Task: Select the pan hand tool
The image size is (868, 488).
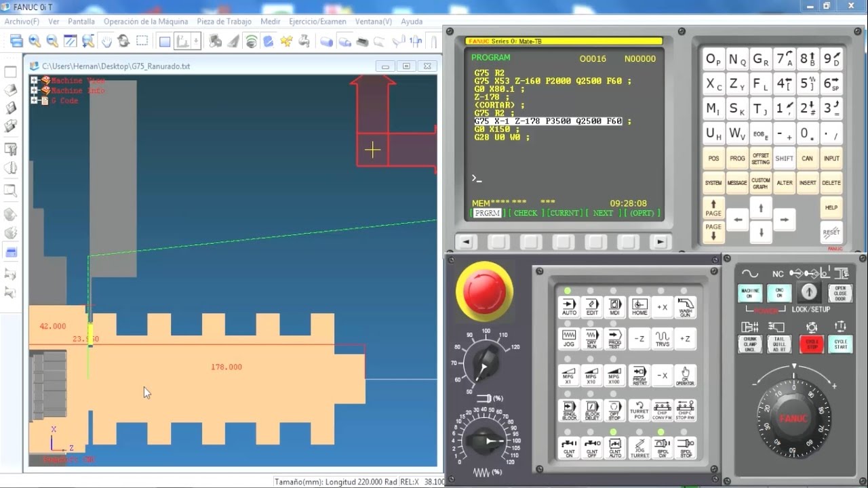Action: pos(106,41)
